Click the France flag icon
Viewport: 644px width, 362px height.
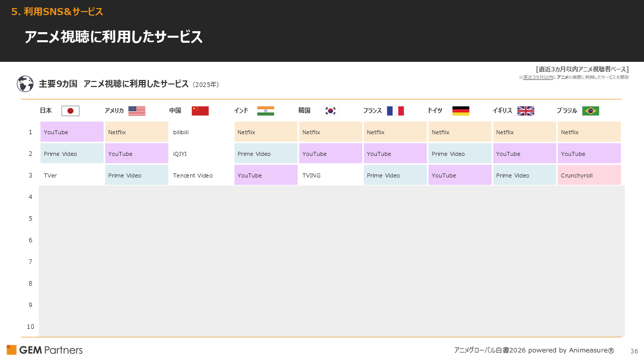[395, 111]
